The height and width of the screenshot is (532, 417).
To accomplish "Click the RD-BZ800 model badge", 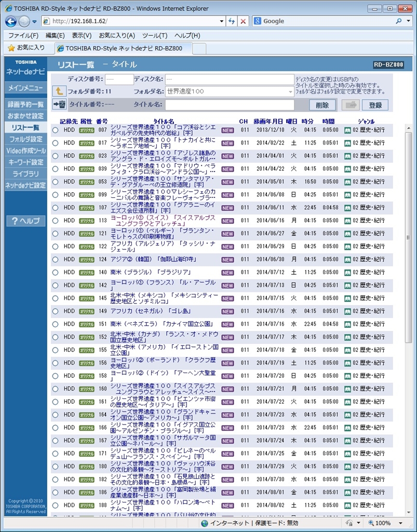I will tap(388, 64).
